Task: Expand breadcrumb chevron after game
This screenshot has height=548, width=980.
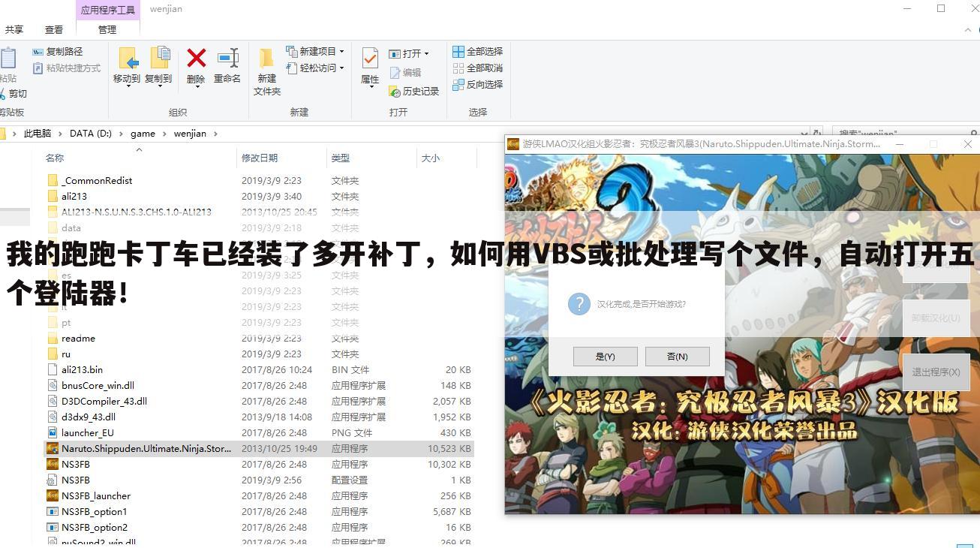Action: pyautogui.click(x=164, y=134)
